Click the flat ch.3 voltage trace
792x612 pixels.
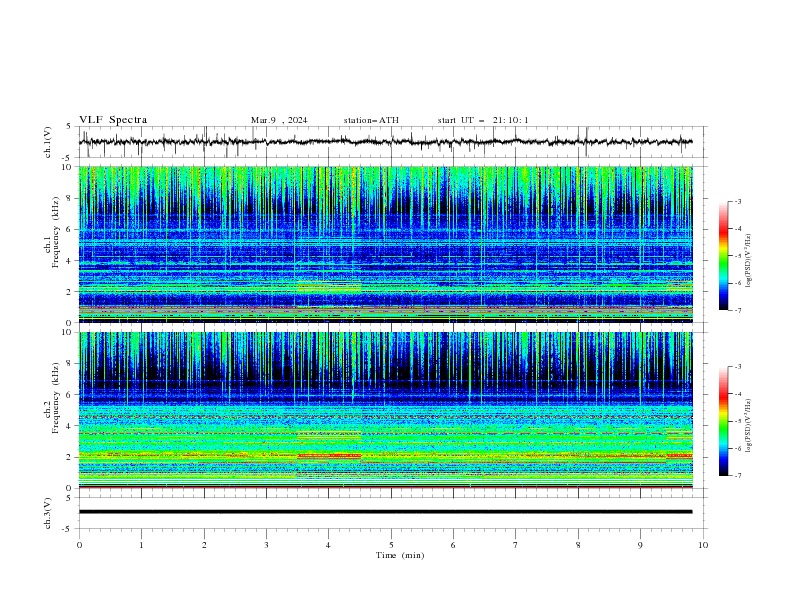tap(385, 512)
